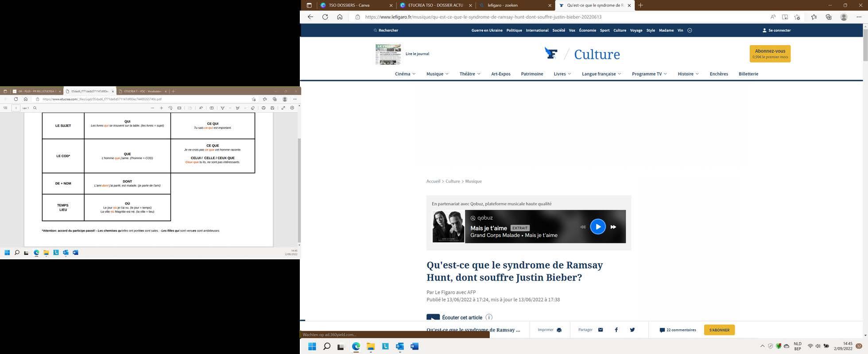The image size is (868, 354).
Task: Open the Art-Expos page
Action: click(501, 74)
